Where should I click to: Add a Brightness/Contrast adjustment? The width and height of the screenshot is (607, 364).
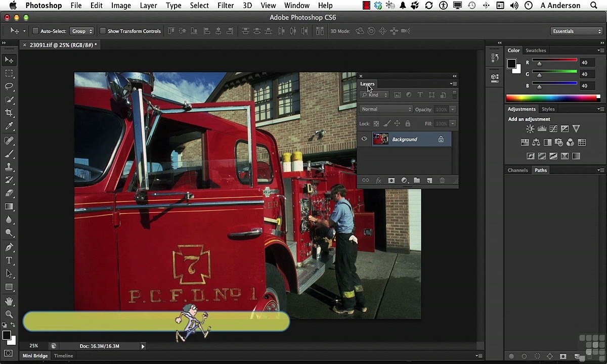point(530,129)
